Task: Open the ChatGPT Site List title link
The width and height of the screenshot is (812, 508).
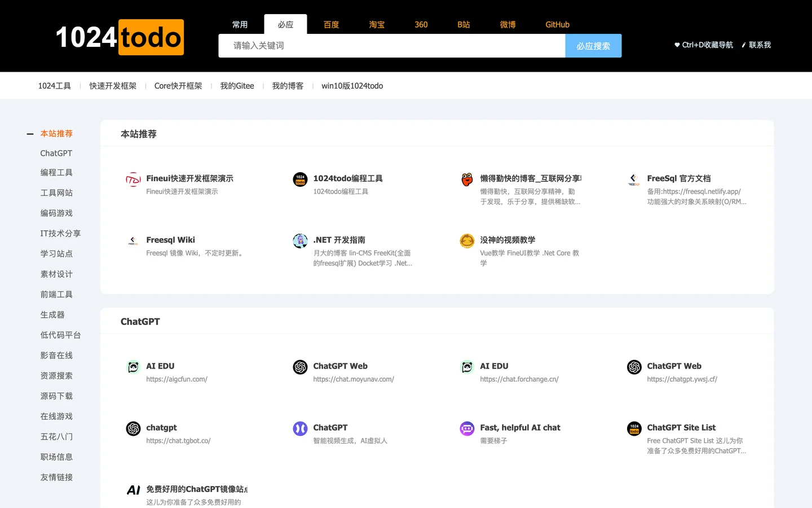Action: [681, 428]
